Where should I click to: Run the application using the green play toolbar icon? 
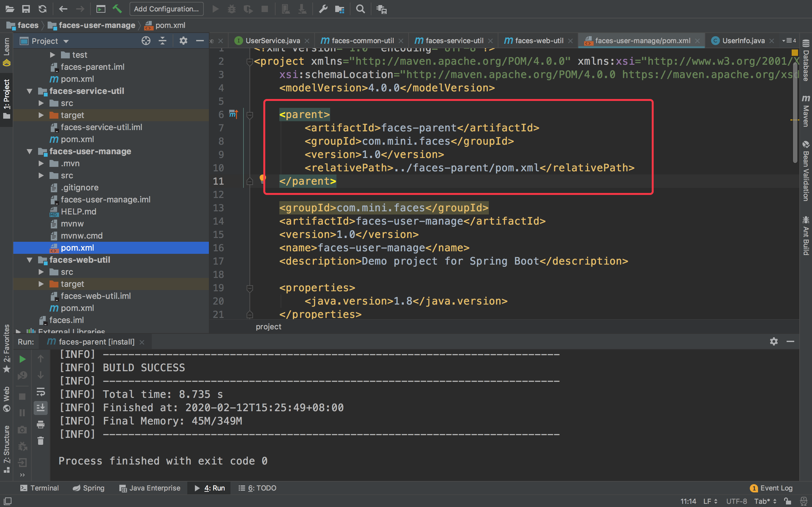coord(216,9)
